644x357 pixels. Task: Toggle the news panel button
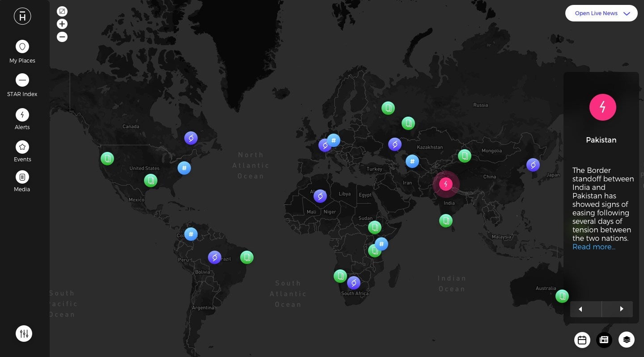(604, 340)
